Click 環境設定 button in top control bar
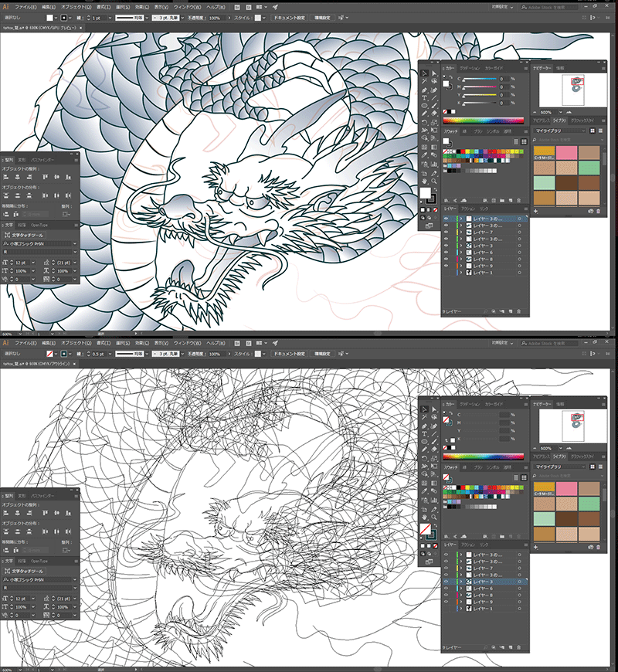 point(322,18)
